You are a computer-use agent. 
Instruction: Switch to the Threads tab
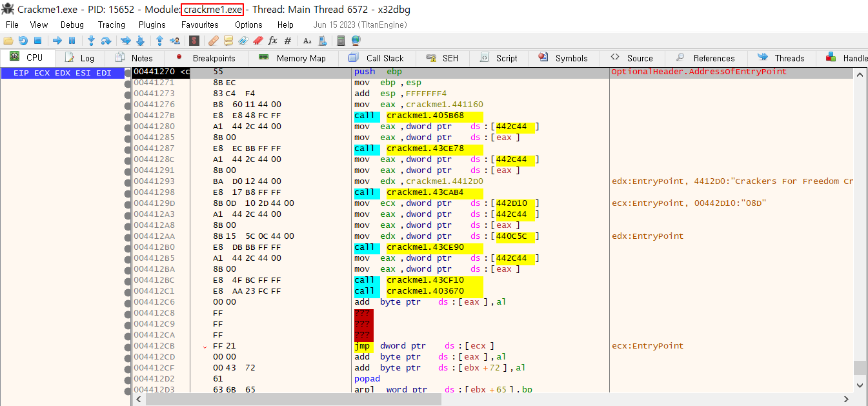pos(782,58)
